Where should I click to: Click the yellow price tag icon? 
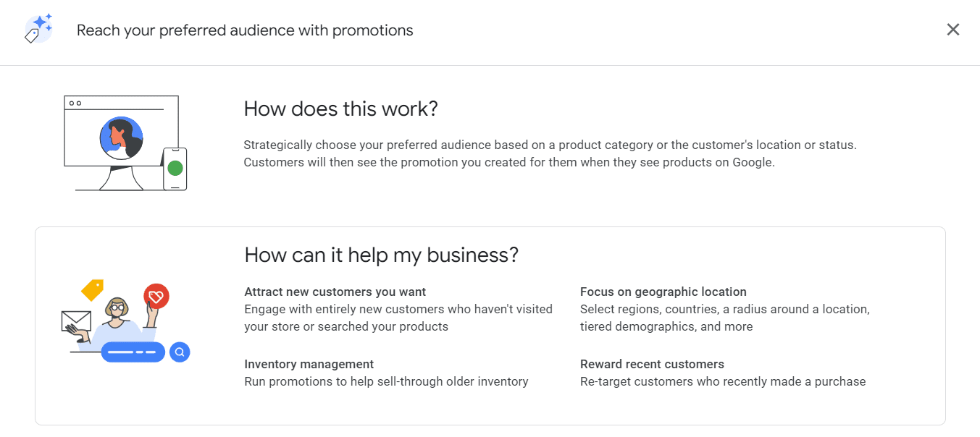[93, 289]
